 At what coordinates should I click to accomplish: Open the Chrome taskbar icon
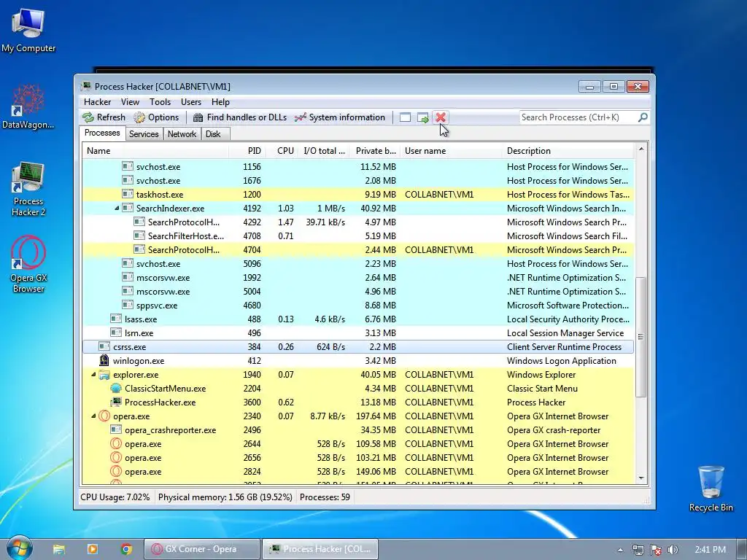point(126,549)
